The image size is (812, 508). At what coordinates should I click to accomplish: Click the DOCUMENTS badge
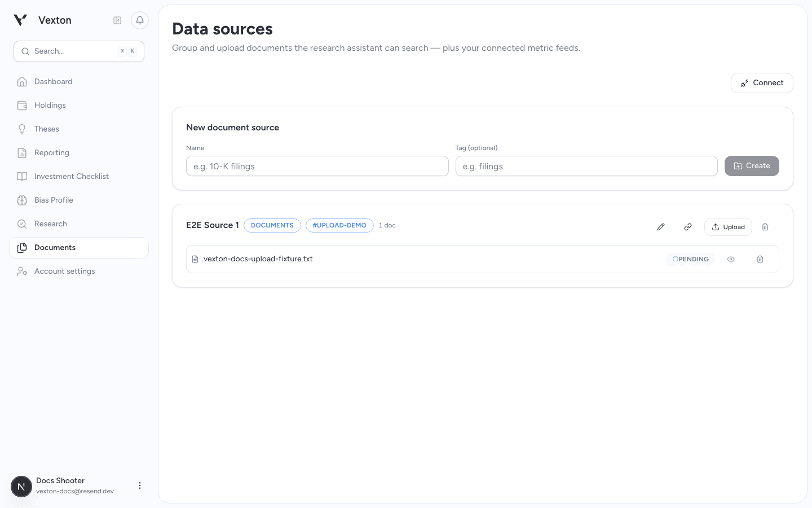click(272, 225)
